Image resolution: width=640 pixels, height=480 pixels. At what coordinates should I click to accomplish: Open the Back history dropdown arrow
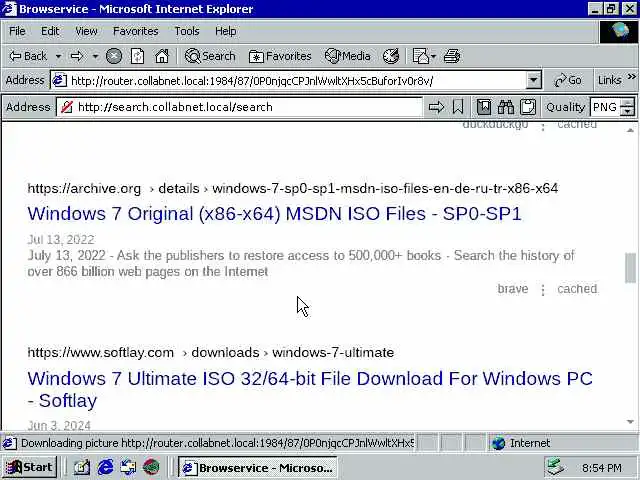58,56
